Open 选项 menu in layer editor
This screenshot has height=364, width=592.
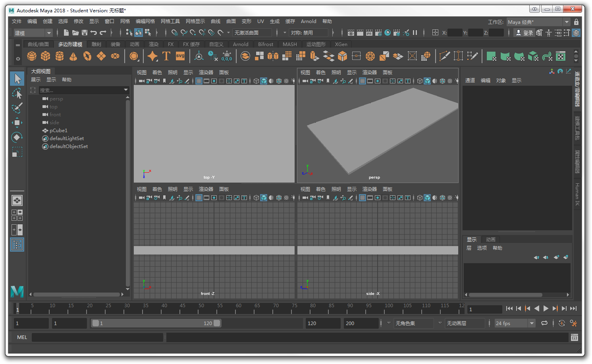[x=482, y=248]
